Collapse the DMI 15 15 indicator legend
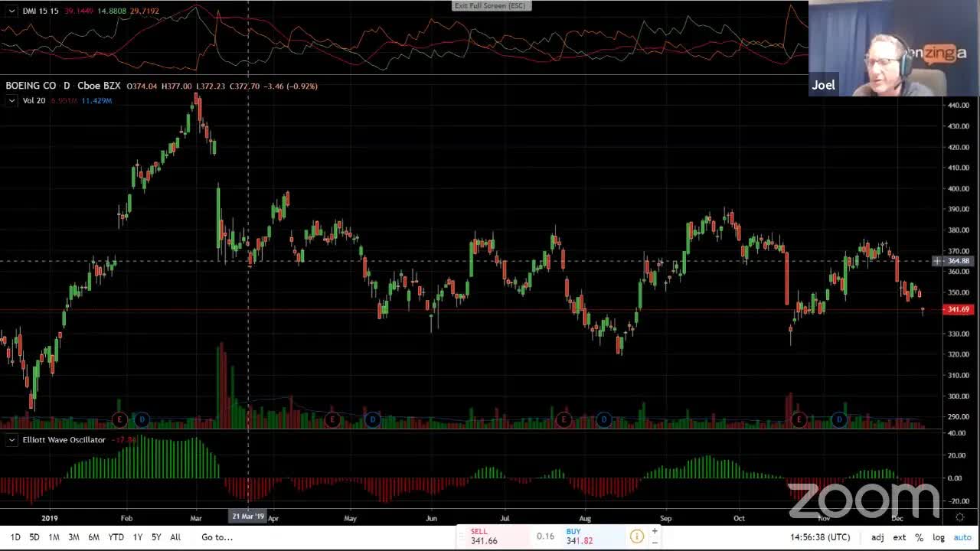This screenshot has height=551, width=980. (x=11, y=11)
